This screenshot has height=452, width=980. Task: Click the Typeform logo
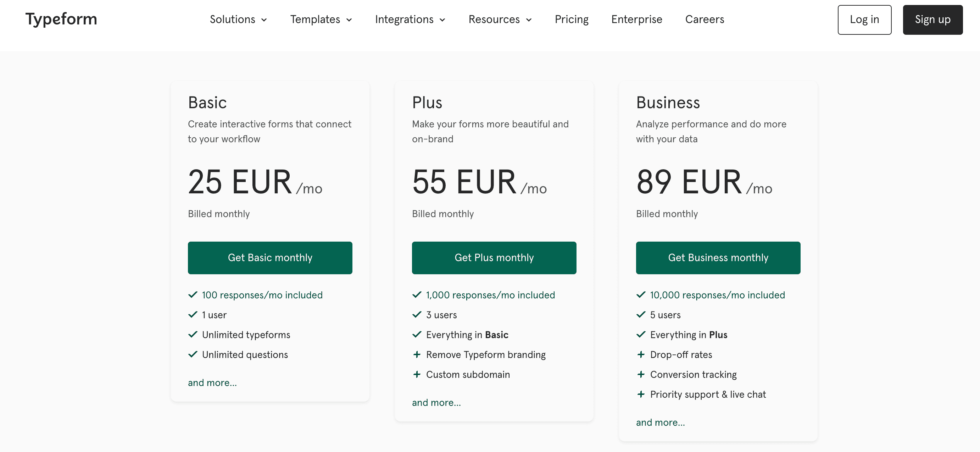(x=61, y=19)
